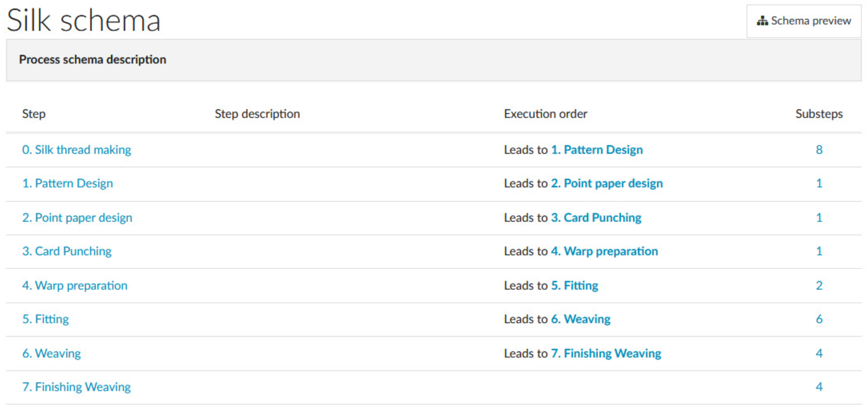
Task: Select step 2. Point paper design
Action: [x=77, y=218]
